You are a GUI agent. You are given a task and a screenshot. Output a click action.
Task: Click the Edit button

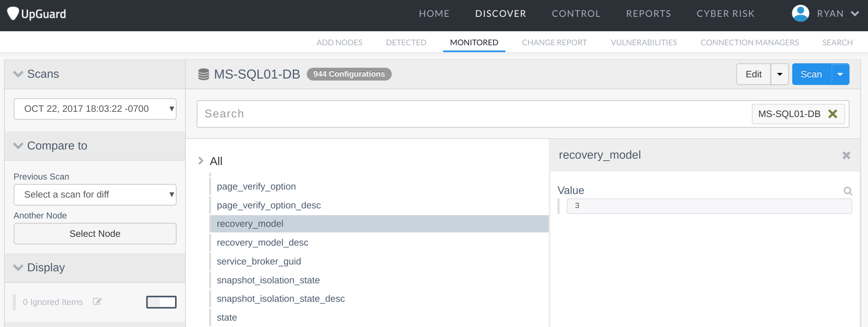tap(753, 74)
